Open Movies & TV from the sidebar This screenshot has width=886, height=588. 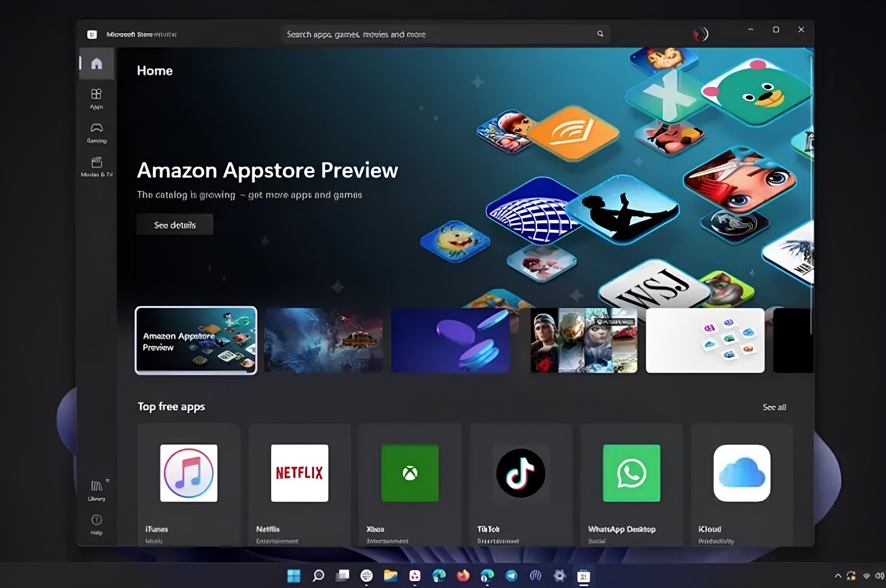tap(96, 166)
